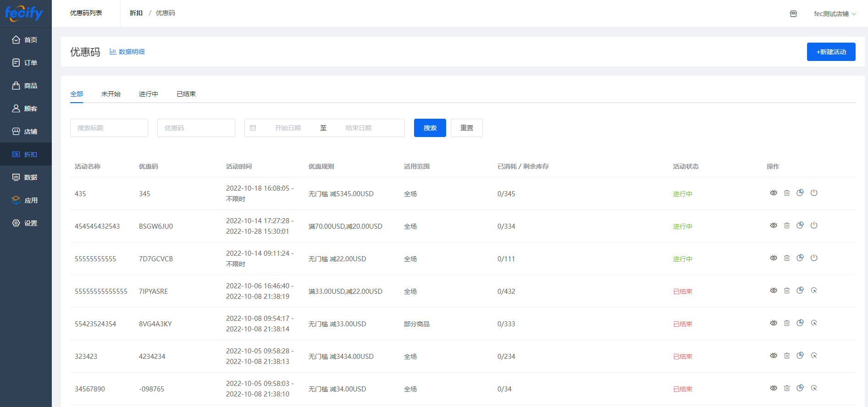This screenshot has height=407, width=868.
Task: Open statistics chart for 7D7GCVCB
Action: 800,258
